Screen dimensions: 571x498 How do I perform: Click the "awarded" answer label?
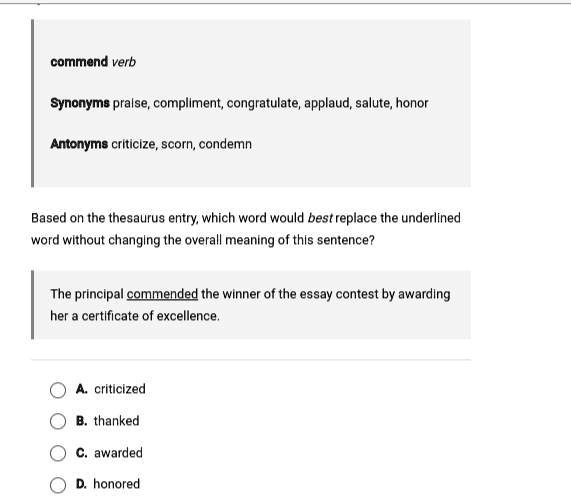pos(118,453)
